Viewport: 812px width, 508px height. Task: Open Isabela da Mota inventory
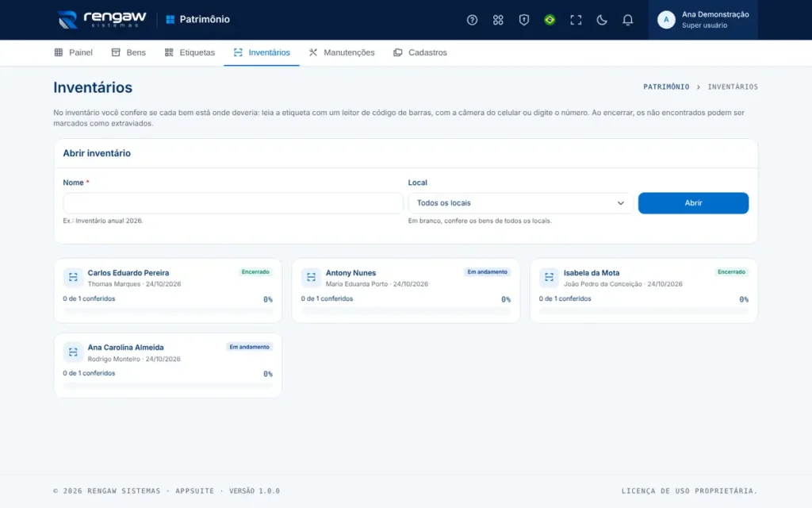644,291
